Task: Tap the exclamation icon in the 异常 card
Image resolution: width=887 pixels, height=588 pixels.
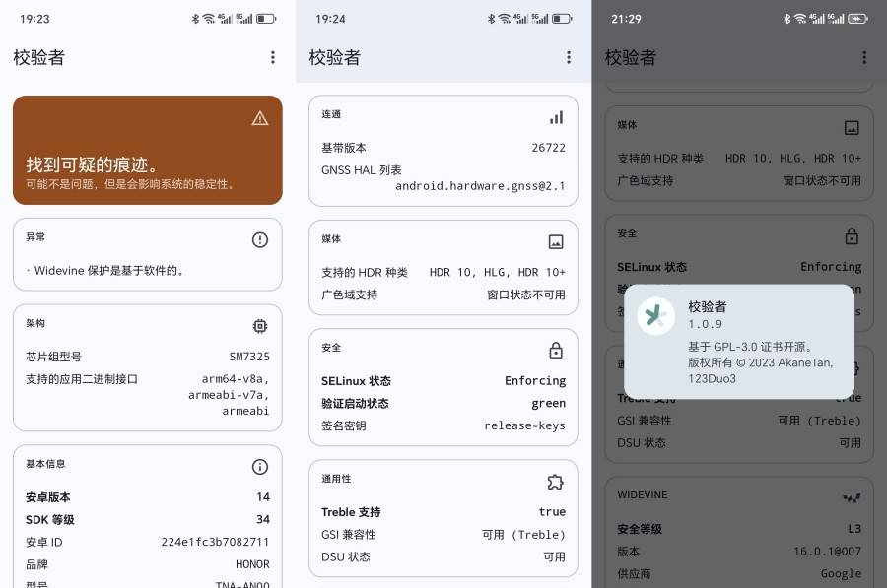Action: (259, 239)
